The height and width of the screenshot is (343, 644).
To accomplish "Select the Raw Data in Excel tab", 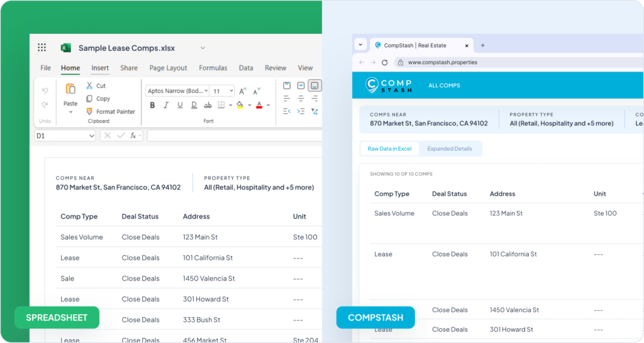I will pos(389,148).
